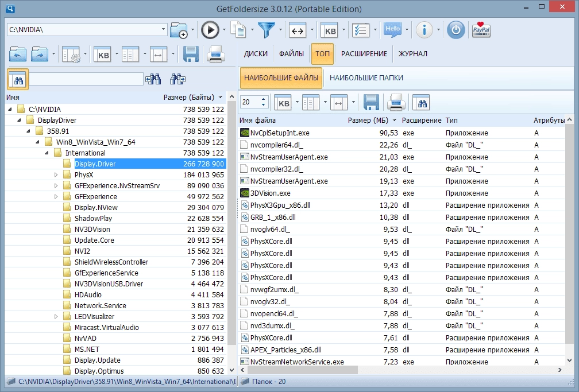
Task: Click the KB size unit icon in top toolbar
Action: point(330,30)
